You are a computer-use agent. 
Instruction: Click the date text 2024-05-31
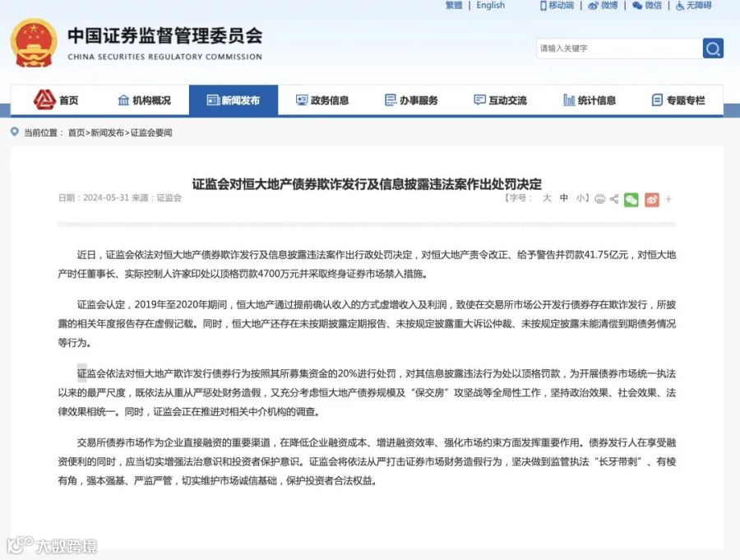(x=106, y=198)
